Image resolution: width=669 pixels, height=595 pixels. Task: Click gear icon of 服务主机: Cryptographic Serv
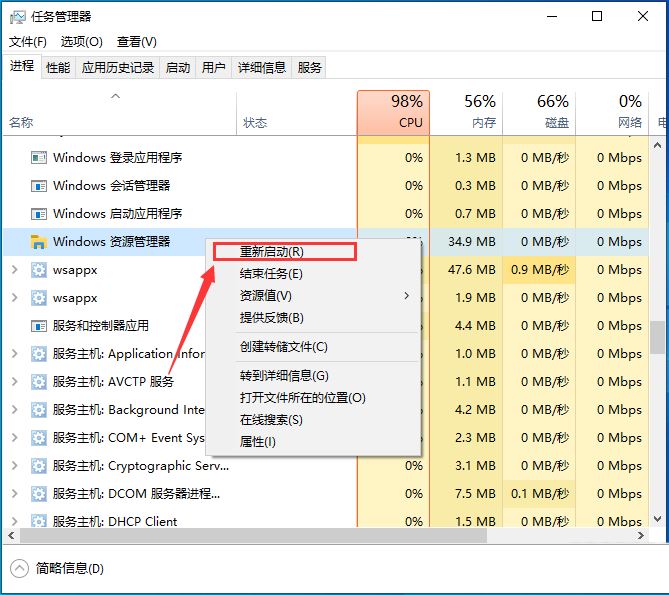39,466
